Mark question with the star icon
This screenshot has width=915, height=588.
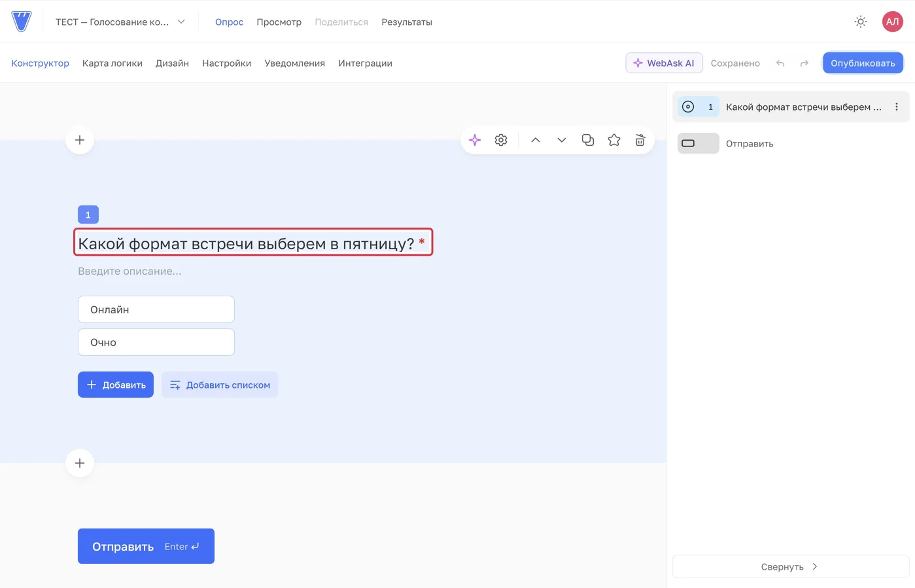614,140
